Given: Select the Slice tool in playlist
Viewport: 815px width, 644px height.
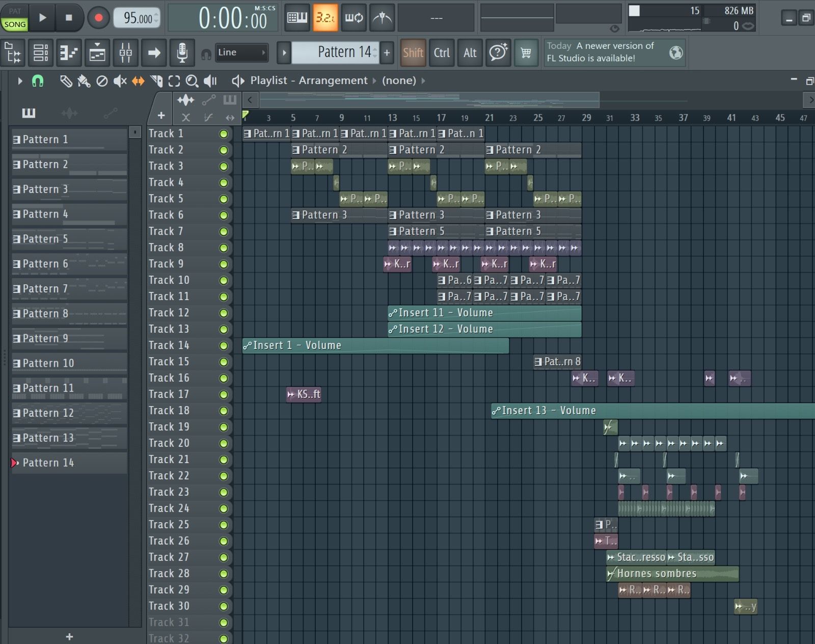Looking at the screenshot, I should click(156, 81).
